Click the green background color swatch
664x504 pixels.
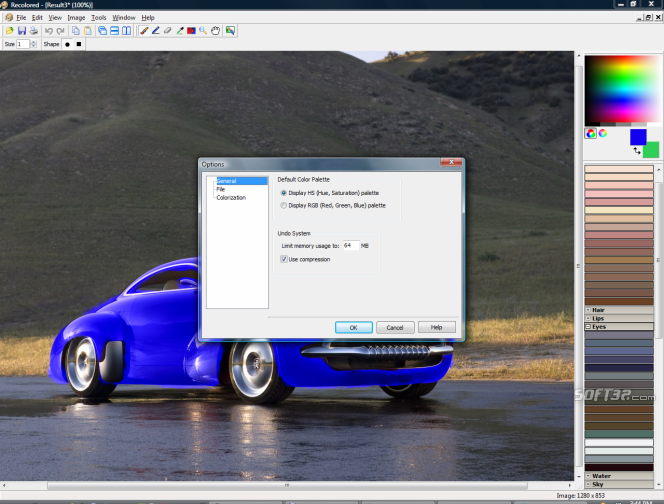pos(653,151)
